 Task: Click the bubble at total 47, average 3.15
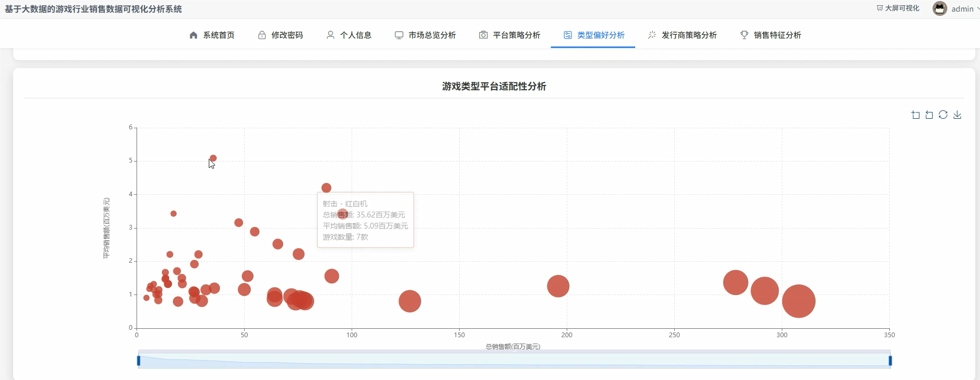[x=238, y=223]
